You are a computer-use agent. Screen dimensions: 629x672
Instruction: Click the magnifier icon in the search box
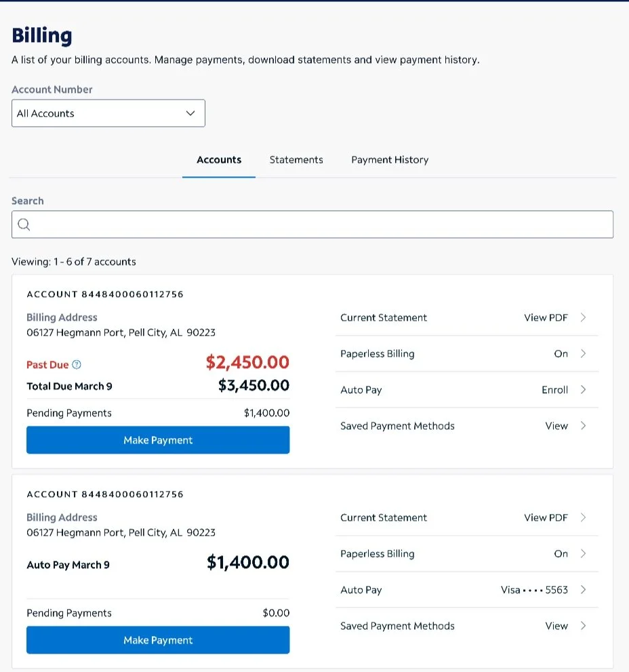pyautogui.click(x=24, y=224)
